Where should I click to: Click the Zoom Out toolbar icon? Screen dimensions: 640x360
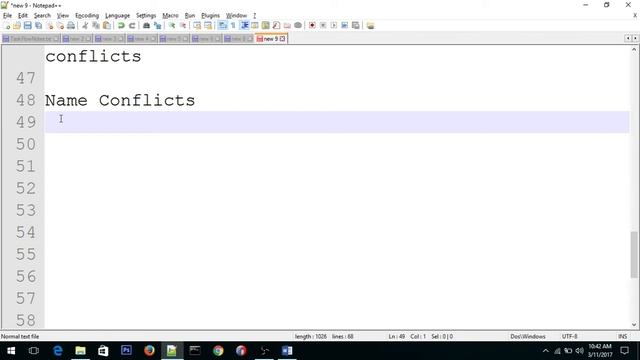coord(182,26)
